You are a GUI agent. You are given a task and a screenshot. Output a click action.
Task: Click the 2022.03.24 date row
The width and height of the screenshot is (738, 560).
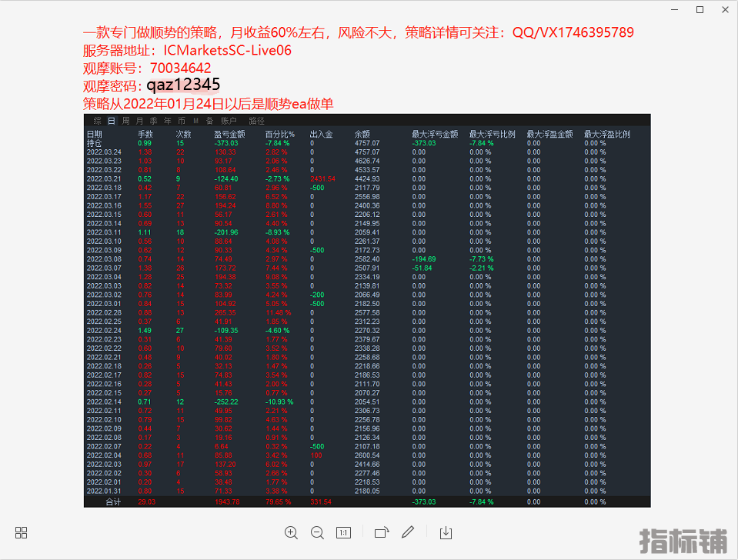pyautogui.click(x=104, y=152)
